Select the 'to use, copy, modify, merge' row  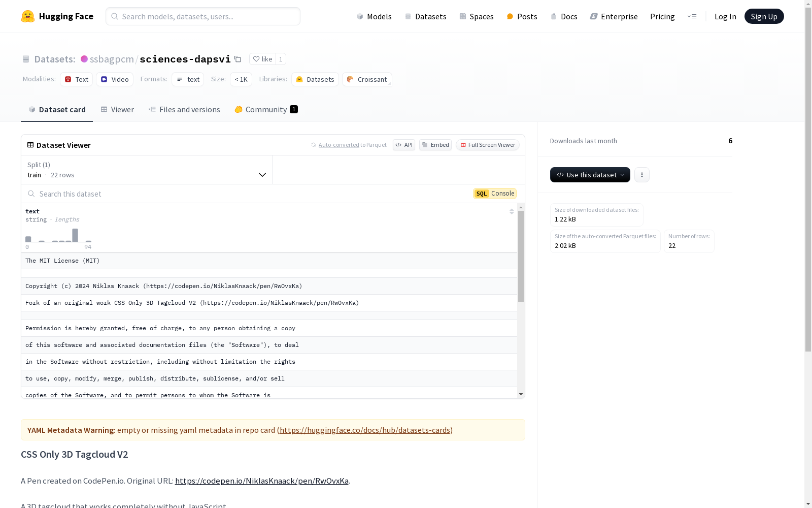pos(269,378)
